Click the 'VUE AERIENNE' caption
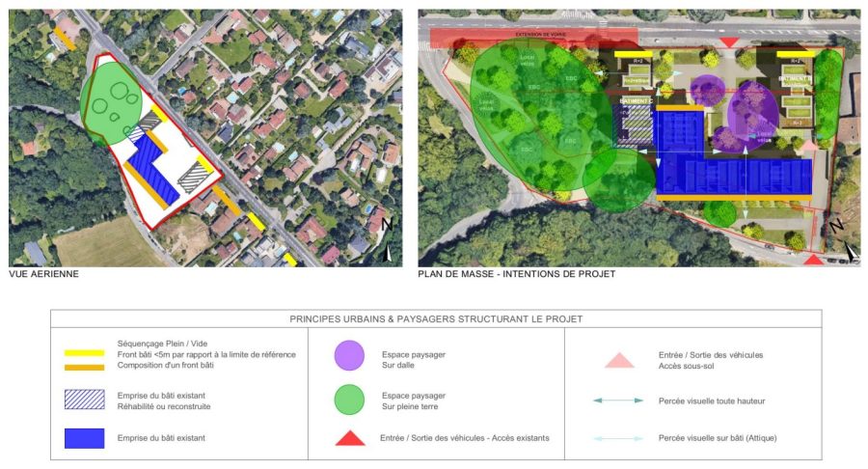The width and height of the screenshot is (868, 469). coord(43,274)
